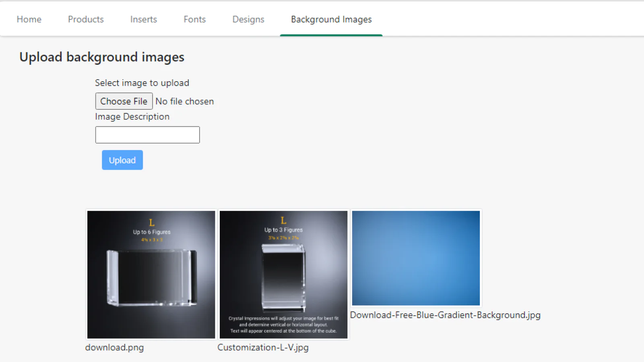Image resolution: width=644 pixels, height=362 pixels.
Task: Click the 'No file chosen' text
Action: coord(184,101)
